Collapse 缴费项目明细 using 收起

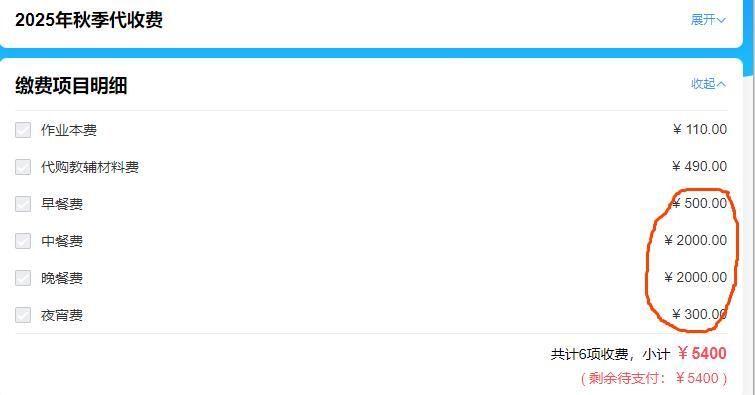(708, 84)
